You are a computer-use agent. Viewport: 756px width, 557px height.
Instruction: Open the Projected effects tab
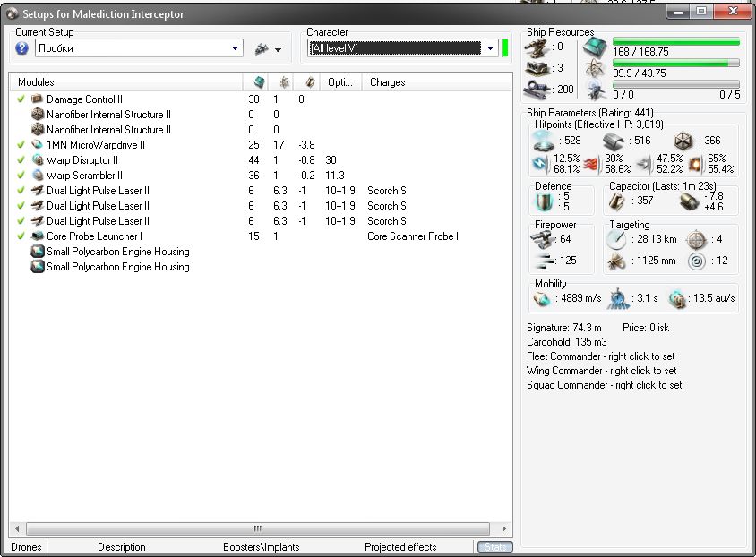(400, 547)
